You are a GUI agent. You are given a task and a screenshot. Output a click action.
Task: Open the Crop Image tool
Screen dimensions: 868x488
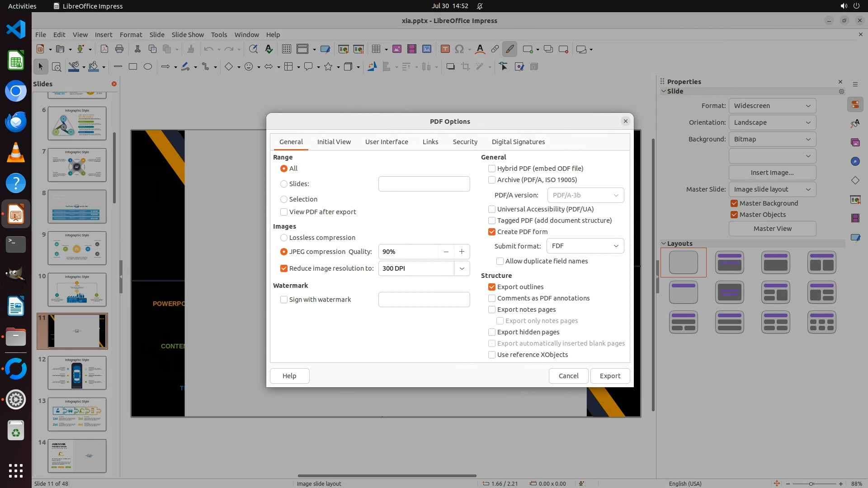pyautogui.click(x=465, y=67)
